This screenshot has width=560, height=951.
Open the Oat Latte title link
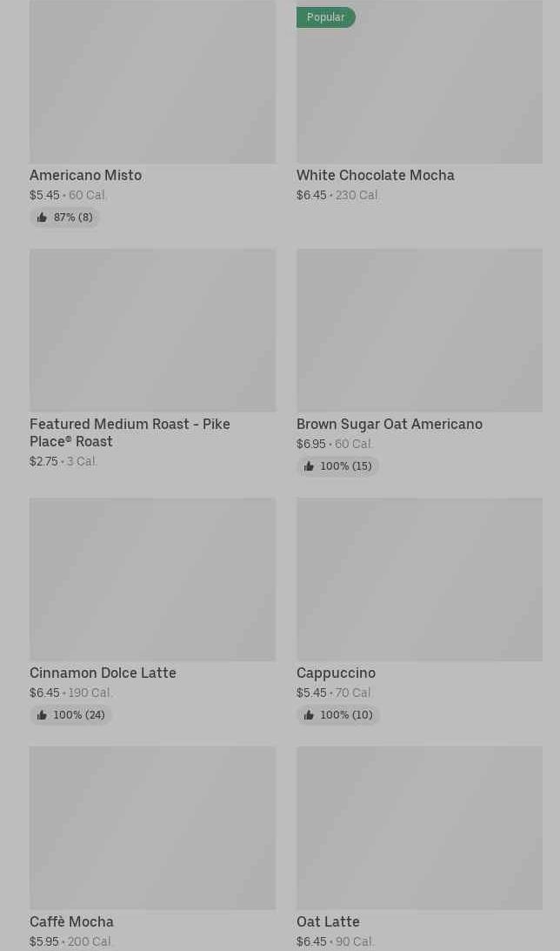coord(328,921)
